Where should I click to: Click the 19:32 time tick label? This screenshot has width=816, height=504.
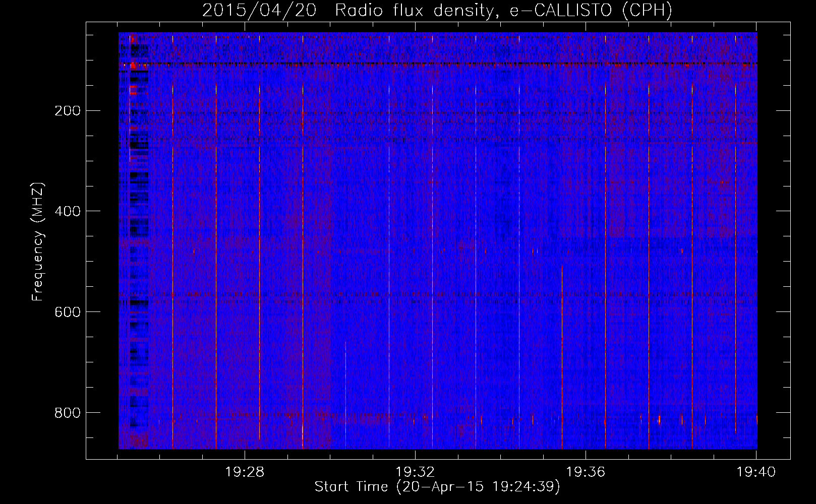coord(415,472)
